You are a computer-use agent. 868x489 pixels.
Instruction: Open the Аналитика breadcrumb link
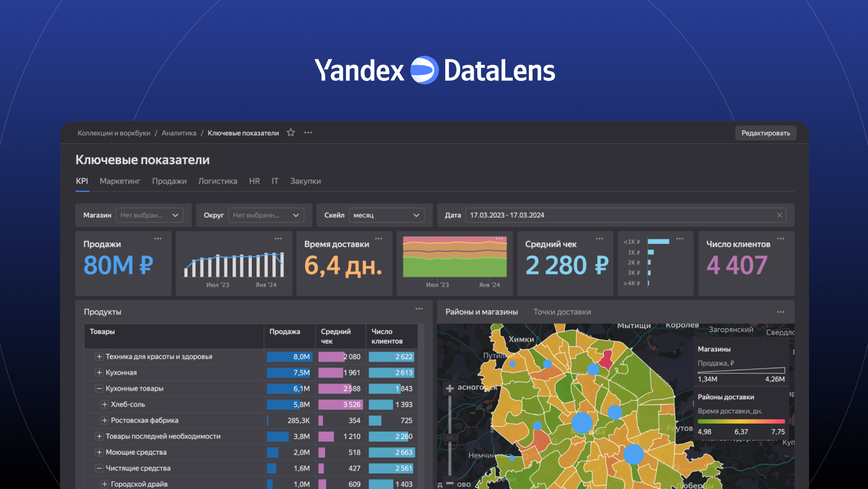pyautogui.click(x=179, y=132)
